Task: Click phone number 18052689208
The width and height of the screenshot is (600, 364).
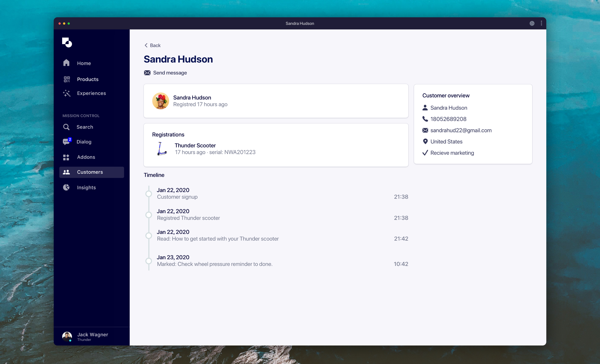Action: (448, 119)
